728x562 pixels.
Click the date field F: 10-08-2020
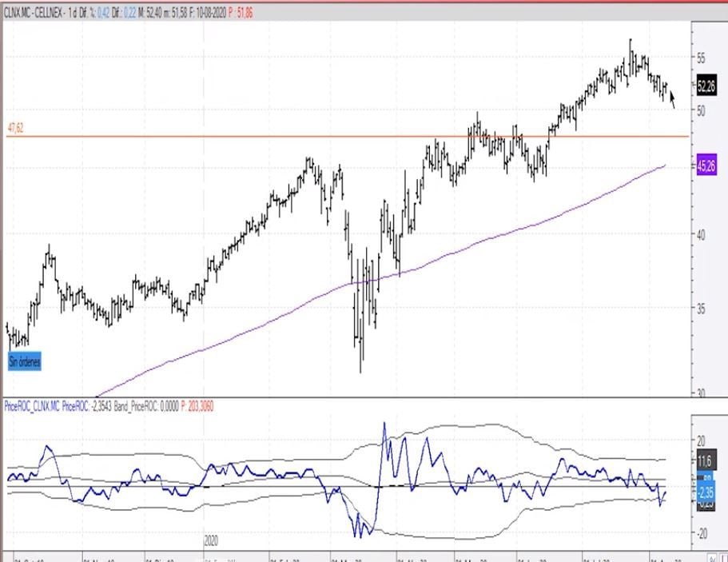208,13
